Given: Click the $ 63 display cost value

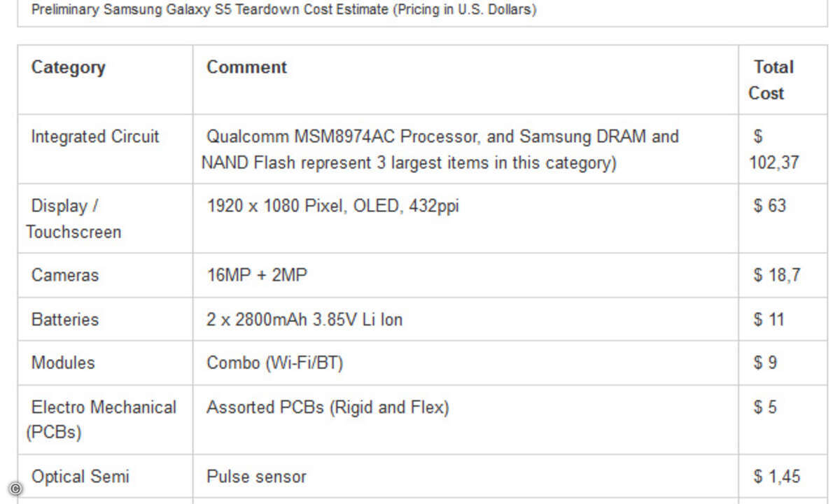Looking at the screenshot, I should point(770,206).
